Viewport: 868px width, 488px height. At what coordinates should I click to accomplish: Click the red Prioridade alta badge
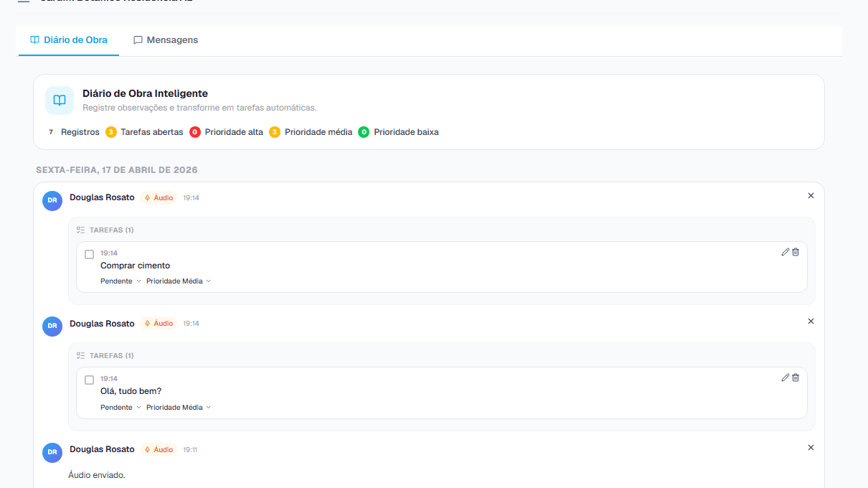tap(195, 132)
